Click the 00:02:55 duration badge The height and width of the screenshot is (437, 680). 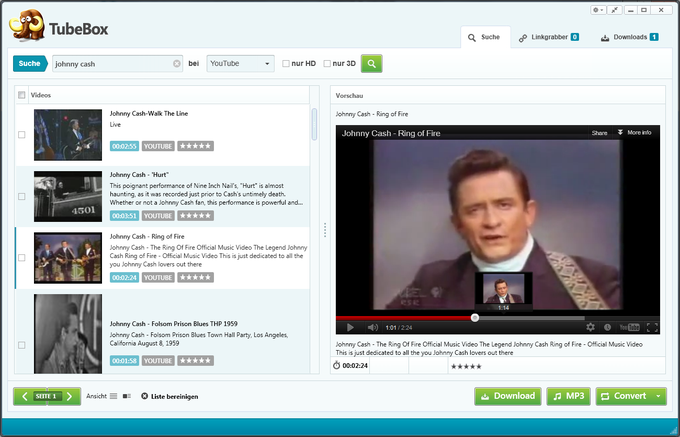coord(124,146)
